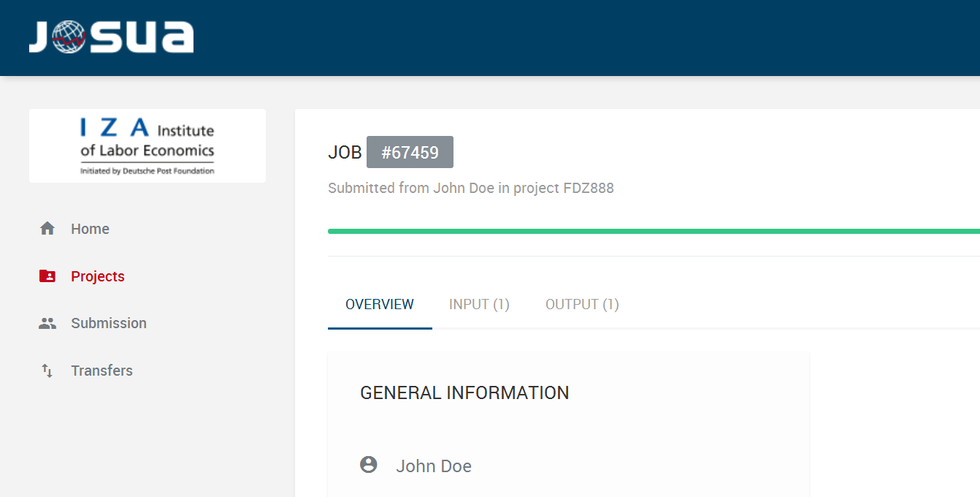Screen dimensions: 980x497
Task: Switch to the Input (1) tab
Action: pos(479,305)
